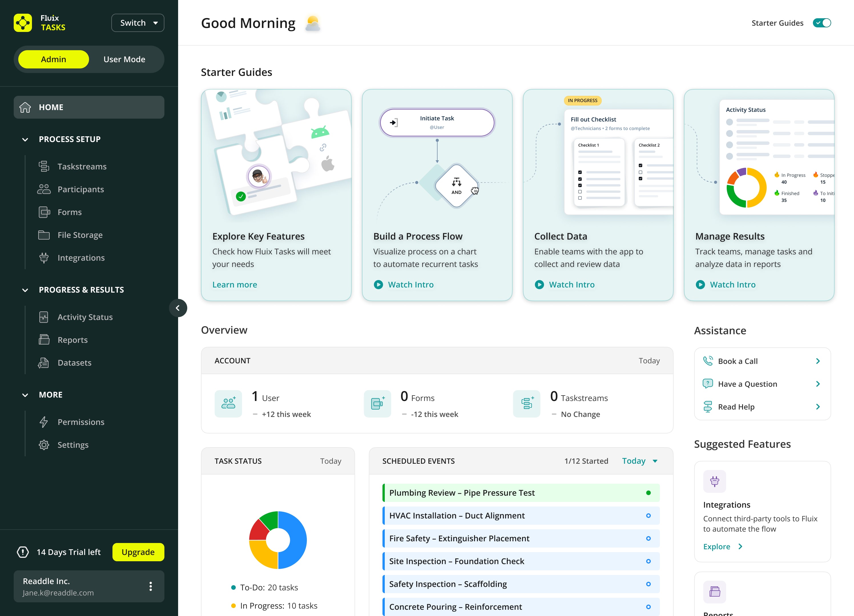Click the Forms icon under Process Setup

45,212
